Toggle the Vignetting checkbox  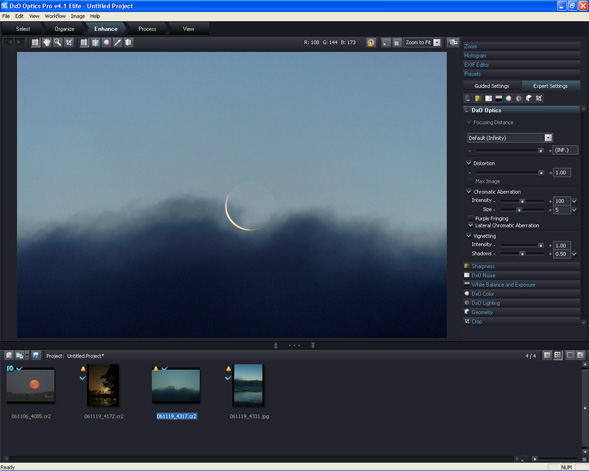[469, 236]
